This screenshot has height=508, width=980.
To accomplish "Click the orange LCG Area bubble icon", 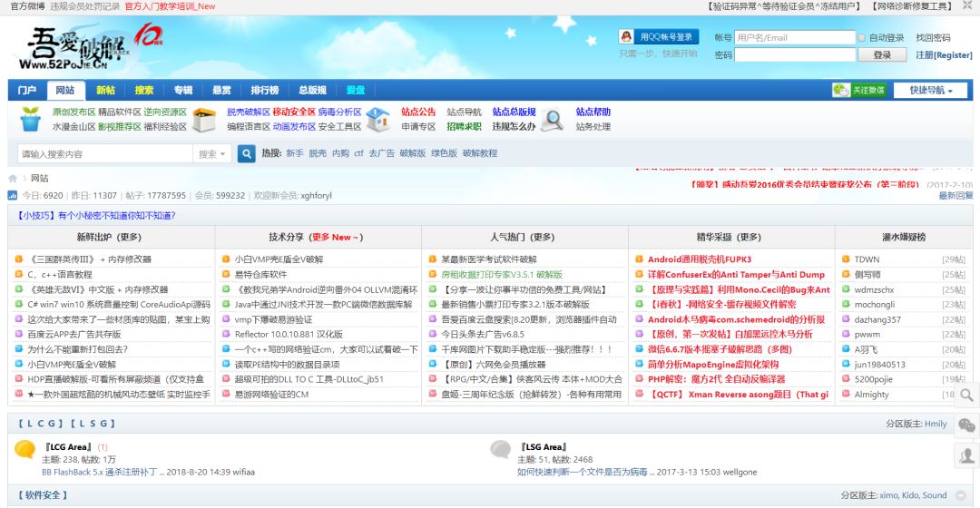I will (25, 449).
